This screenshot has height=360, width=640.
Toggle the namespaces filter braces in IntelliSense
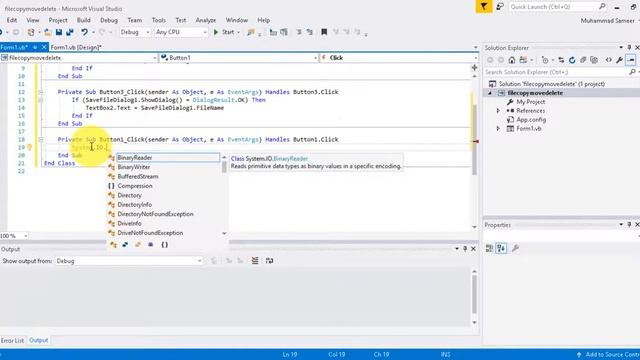point(164,244)
